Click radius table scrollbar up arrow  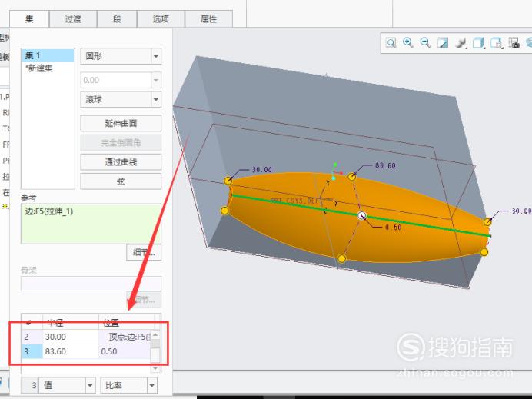155,335
